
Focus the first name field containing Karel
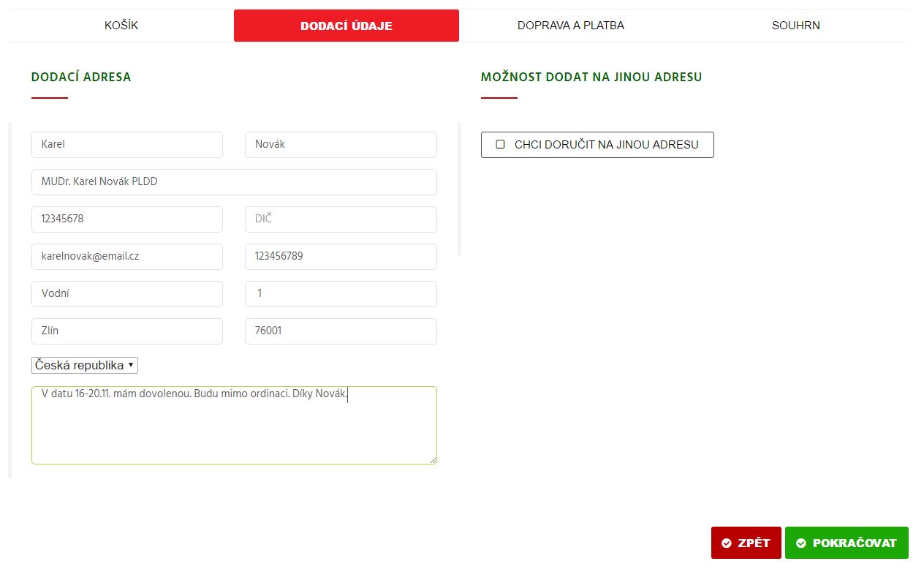pos(127,145)
